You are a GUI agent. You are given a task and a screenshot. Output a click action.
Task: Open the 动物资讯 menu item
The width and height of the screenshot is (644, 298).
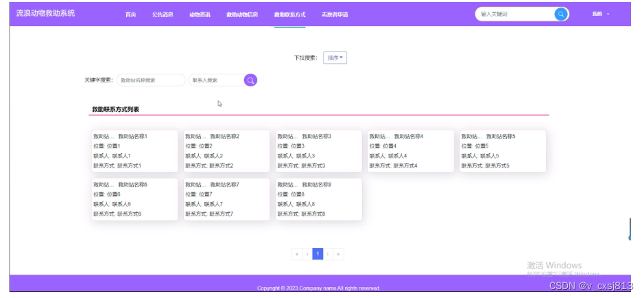click(x=200, y=14)
